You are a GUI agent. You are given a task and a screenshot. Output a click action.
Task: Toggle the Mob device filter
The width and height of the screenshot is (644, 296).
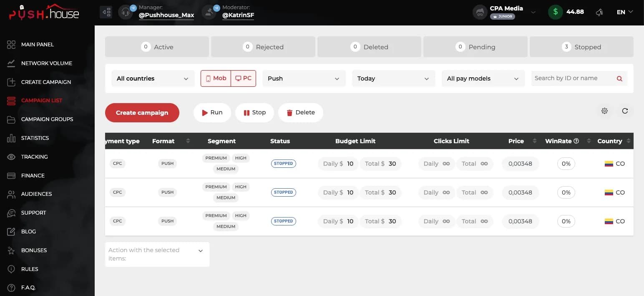[x=216, y=78]
